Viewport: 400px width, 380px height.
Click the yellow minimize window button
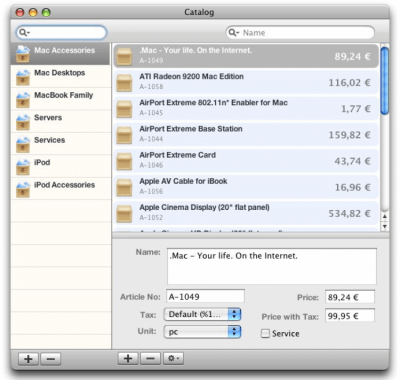pyautogui.click(x=33, y=13)
